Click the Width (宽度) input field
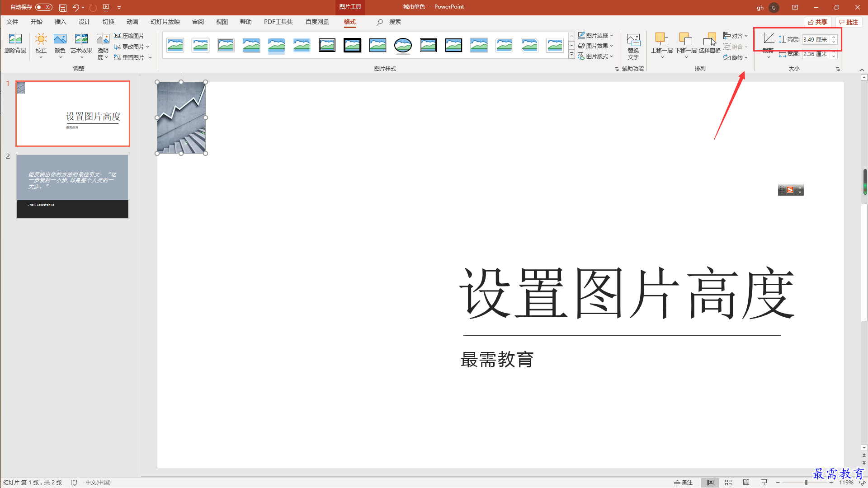This screenshot has height=488, width=868. 816,54
